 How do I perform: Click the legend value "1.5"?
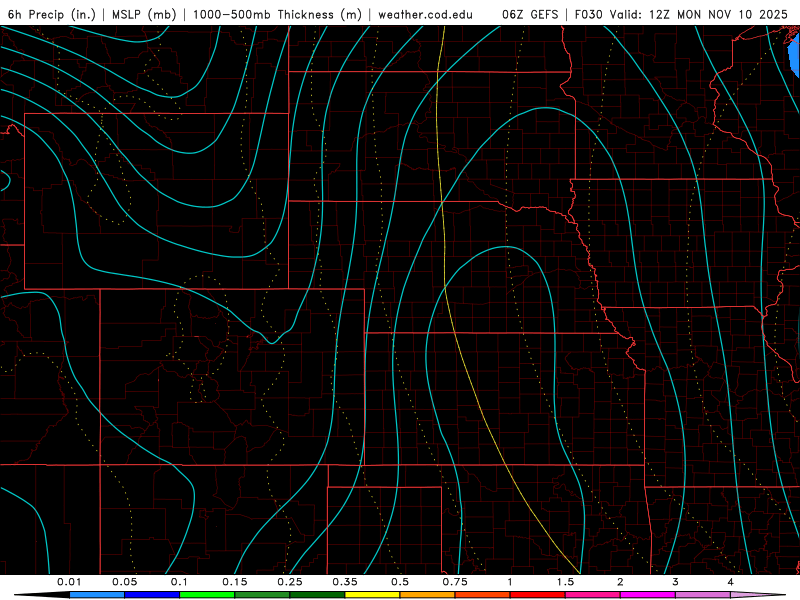[x=565, y=582]
